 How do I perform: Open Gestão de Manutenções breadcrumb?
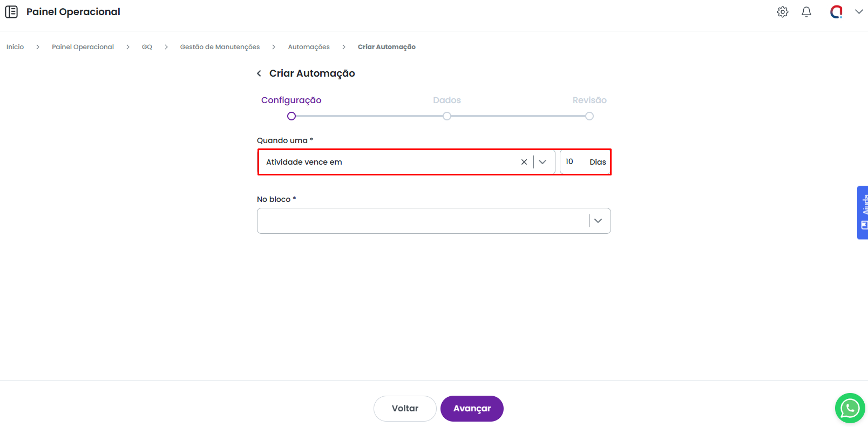click(x=220, y=47)
